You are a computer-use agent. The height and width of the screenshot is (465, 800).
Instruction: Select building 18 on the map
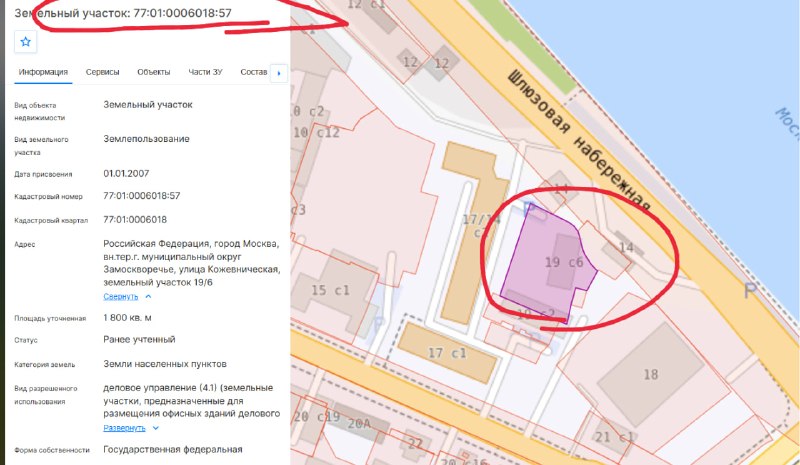(651, 375)
